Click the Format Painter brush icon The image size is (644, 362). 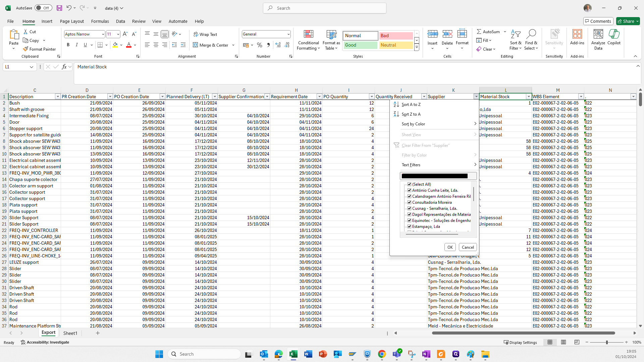25,49
